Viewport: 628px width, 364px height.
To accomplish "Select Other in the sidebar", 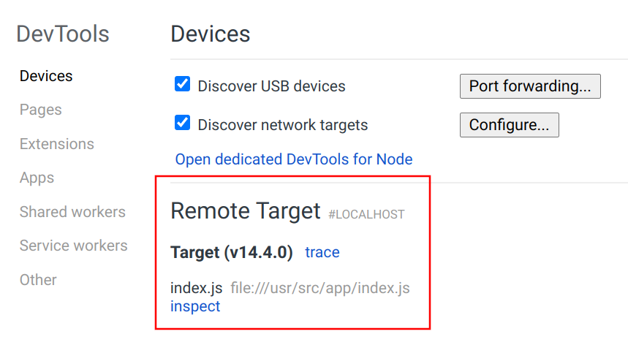I will 38,280.
